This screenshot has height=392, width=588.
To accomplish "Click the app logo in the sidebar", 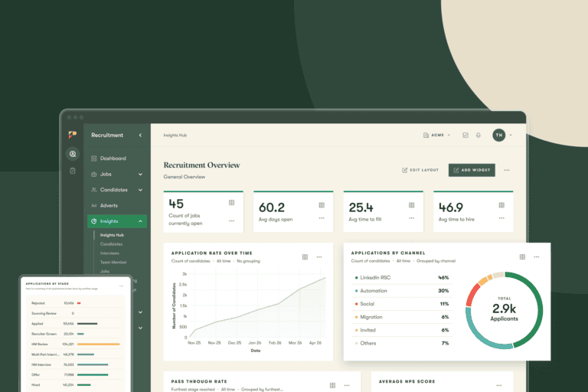I will click(73, 135).
